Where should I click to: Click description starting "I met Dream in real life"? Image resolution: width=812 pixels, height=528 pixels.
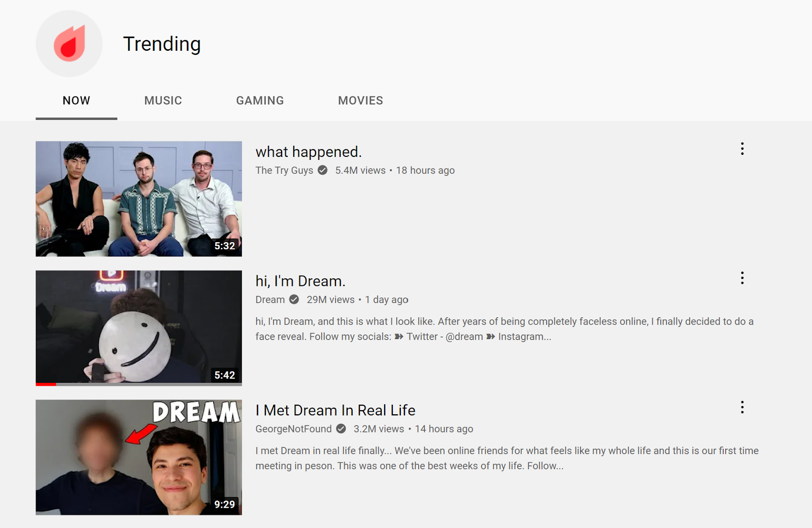tap(507, 458)
